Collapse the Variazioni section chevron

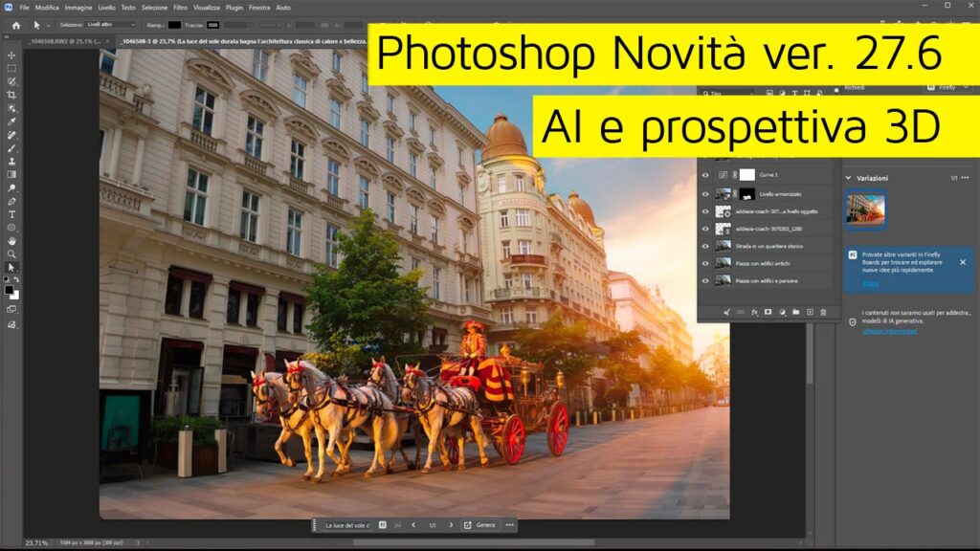pyautogui.click(x=848, y=178)
